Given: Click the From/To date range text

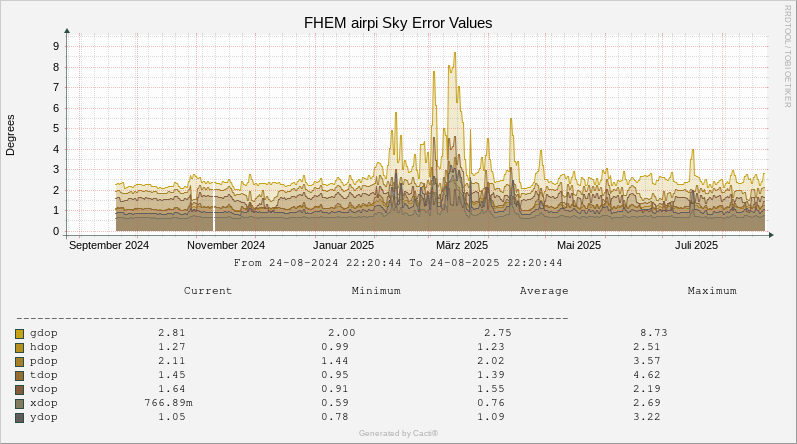Looking at the screenshot, I should click(398, 263).
